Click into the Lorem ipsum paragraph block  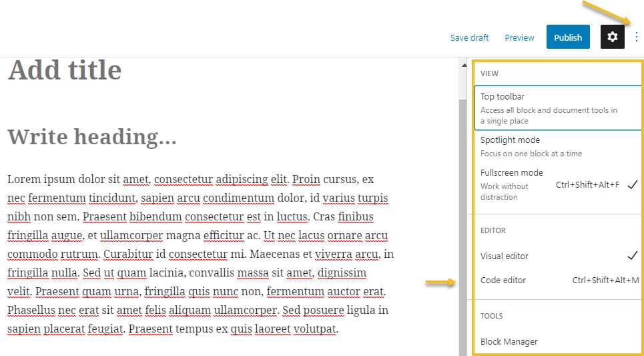point(200,254)
